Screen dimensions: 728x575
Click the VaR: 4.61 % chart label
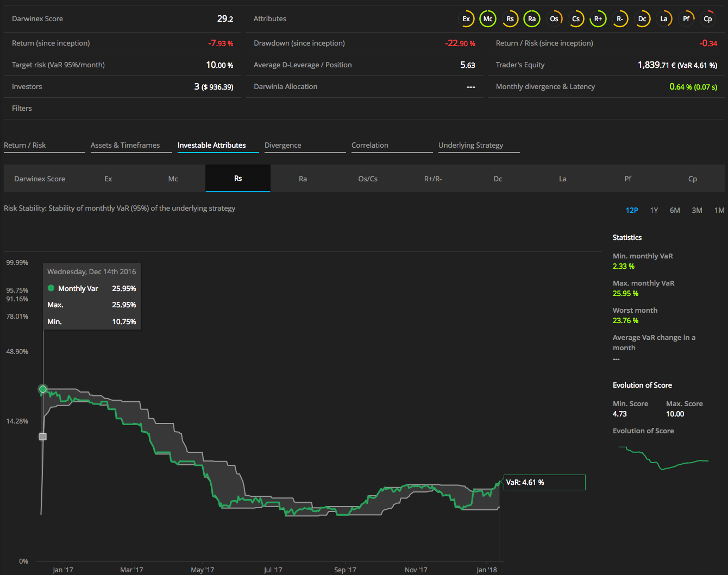click(544, 482)
